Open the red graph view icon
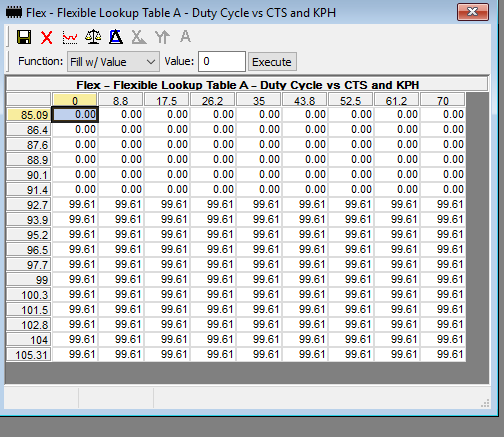The height and width of the screenshot is (437, 504). pyautogui.click(x=70, y=37)
